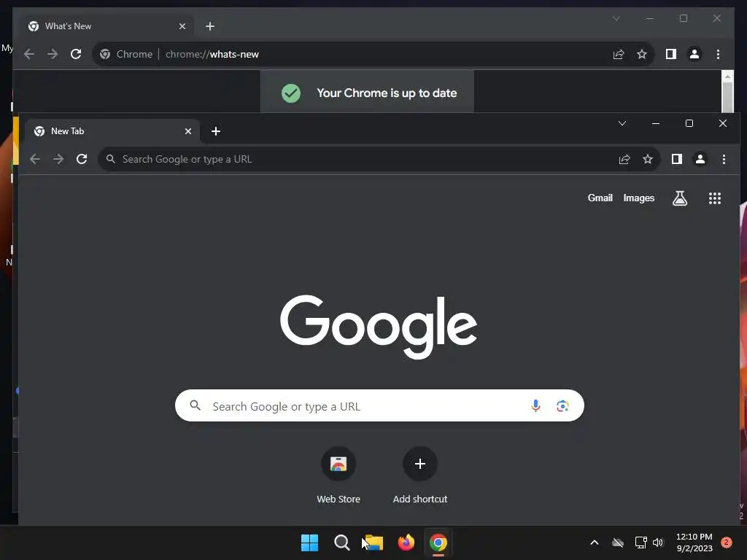Open a new tab in the What's New window
Screen dimensions: 747x560
(x=210, y=26)
